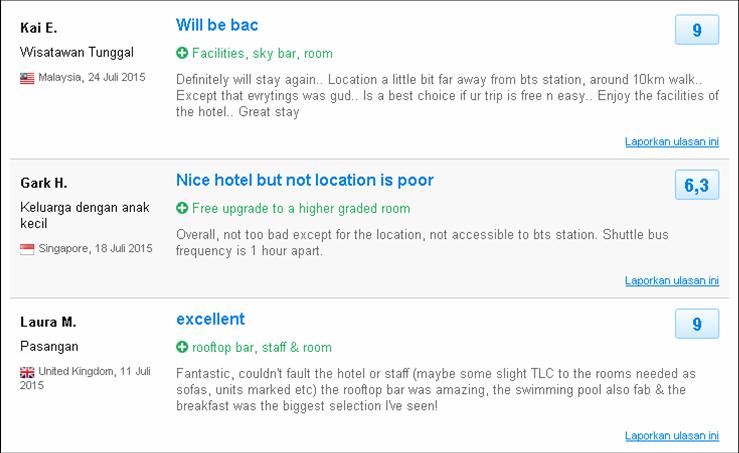Click green plus icon beside Facilities, sky bar
This screenshot has height=453, width=739.
point(182,53)
